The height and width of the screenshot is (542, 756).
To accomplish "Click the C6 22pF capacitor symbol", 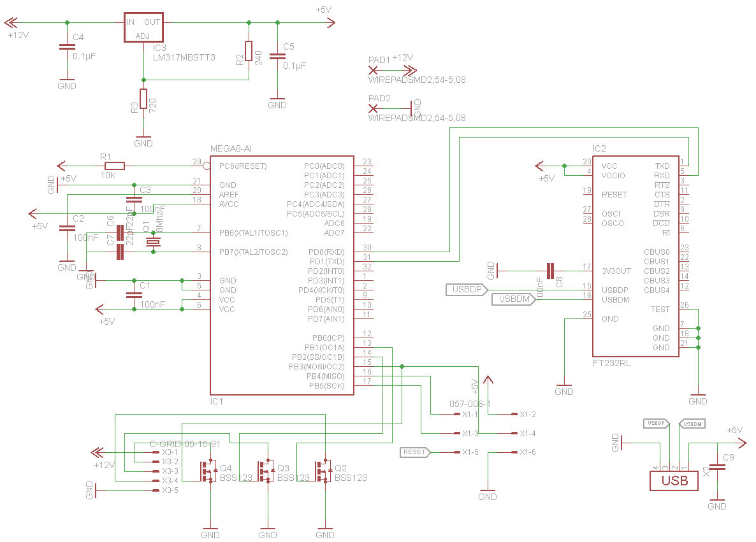I will (120, 233).
